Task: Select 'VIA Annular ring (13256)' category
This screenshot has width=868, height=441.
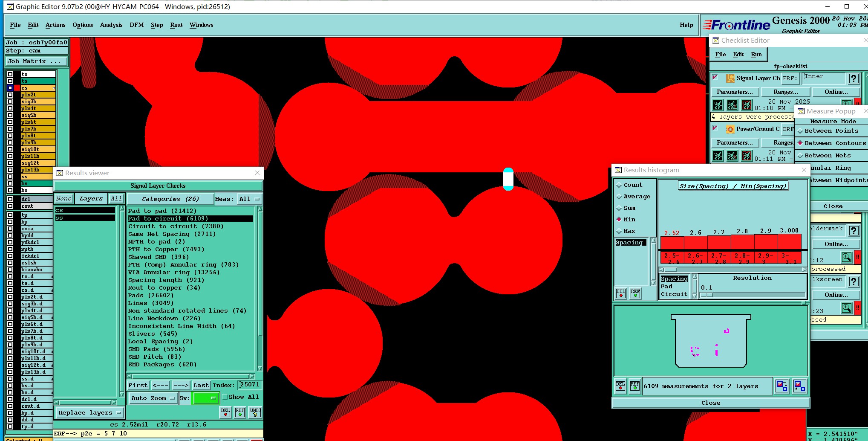Action: pyautogui.click(x=174, y=273)
